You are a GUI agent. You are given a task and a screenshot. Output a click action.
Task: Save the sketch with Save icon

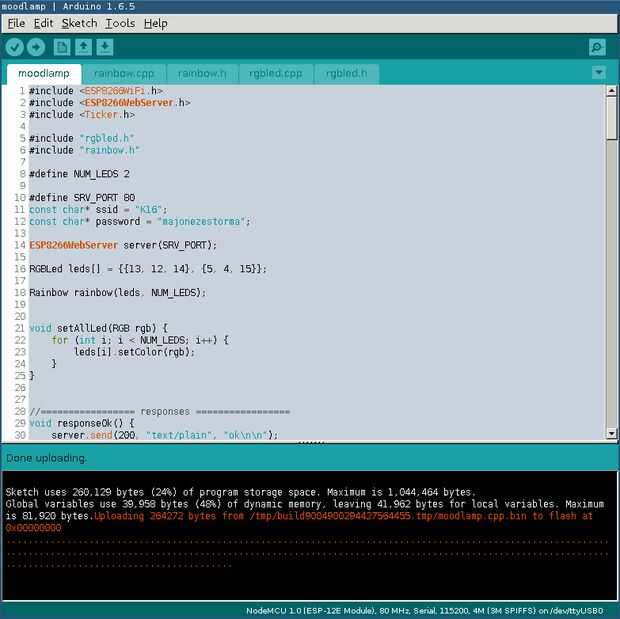pos(105,47)
